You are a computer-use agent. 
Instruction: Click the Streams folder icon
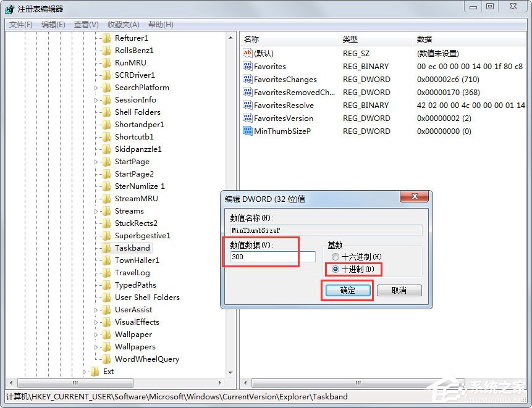tap(106, 210)
